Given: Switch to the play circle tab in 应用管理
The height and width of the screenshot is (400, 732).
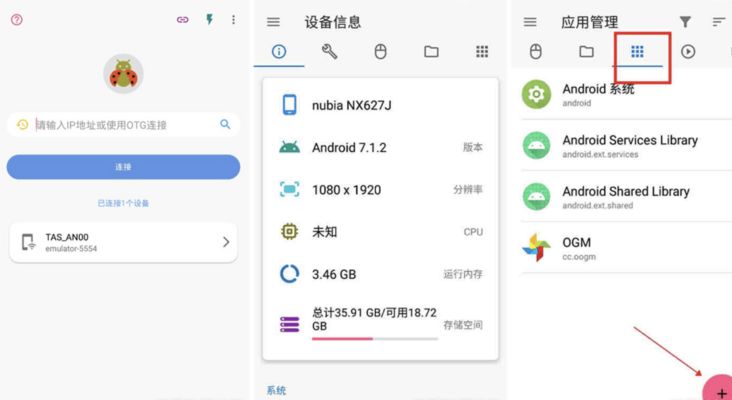Looking at the screenshot, I should (688, 51).
